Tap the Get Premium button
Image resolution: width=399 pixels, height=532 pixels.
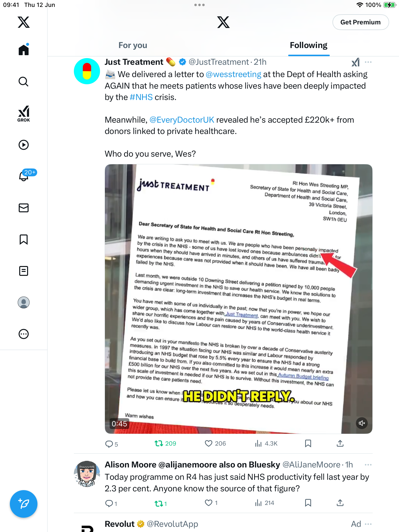[x=361, y=22]
